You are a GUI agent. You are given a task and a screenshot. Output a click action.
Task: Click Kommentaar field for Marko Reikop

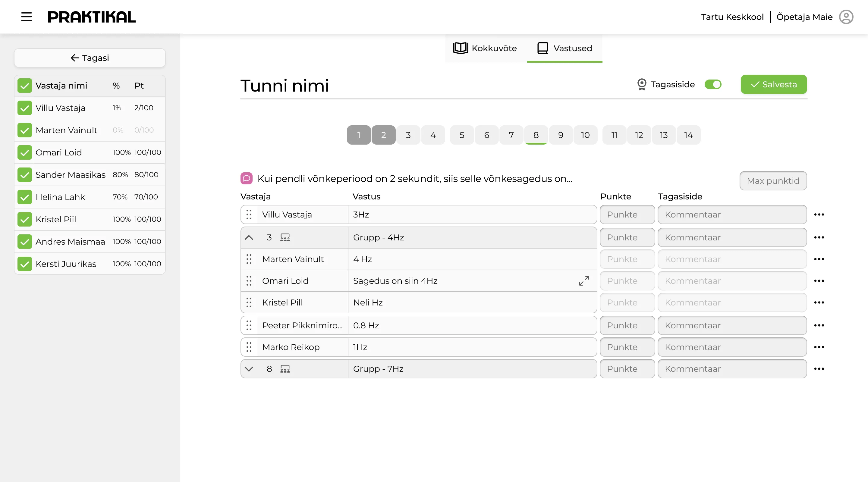tap(732, 347)
